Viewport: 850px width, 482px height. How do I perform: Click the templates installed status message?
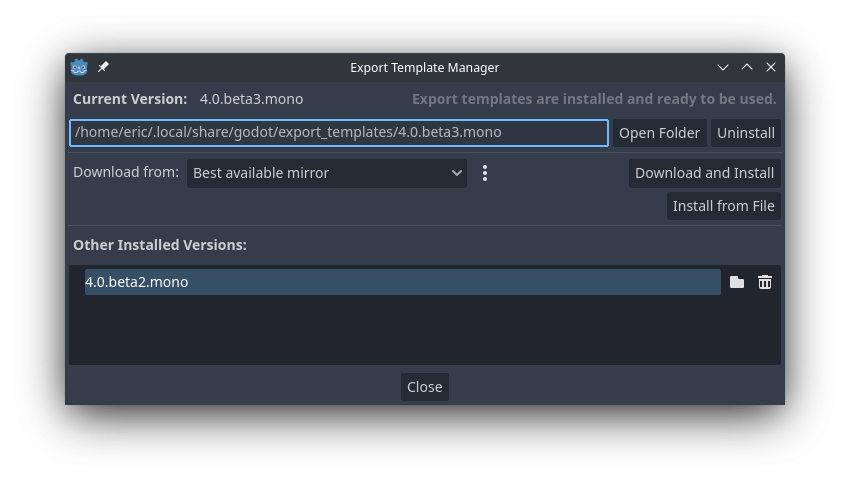point(594,99)
